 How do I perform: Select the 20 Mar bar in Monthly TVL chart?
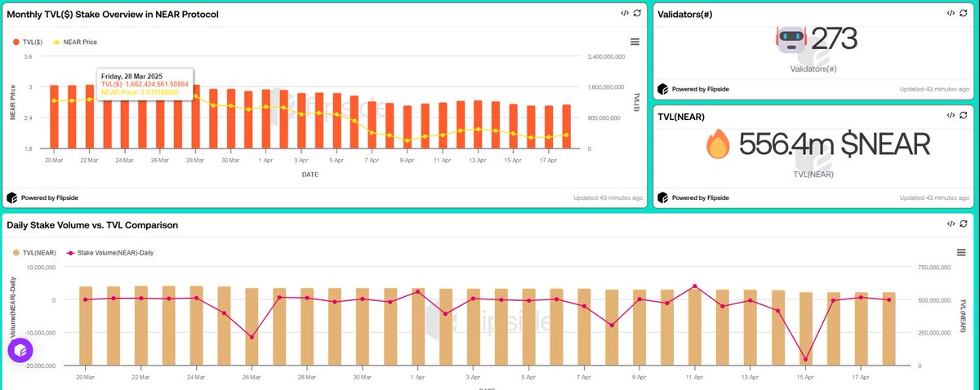click(54, 117)
